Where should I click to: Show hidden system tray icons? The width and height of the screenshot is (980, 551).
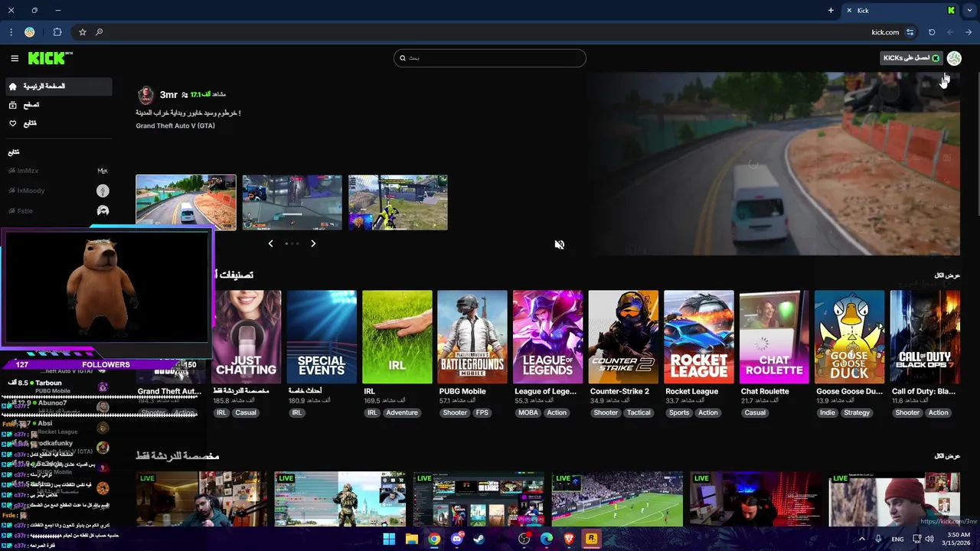[862, 539]
